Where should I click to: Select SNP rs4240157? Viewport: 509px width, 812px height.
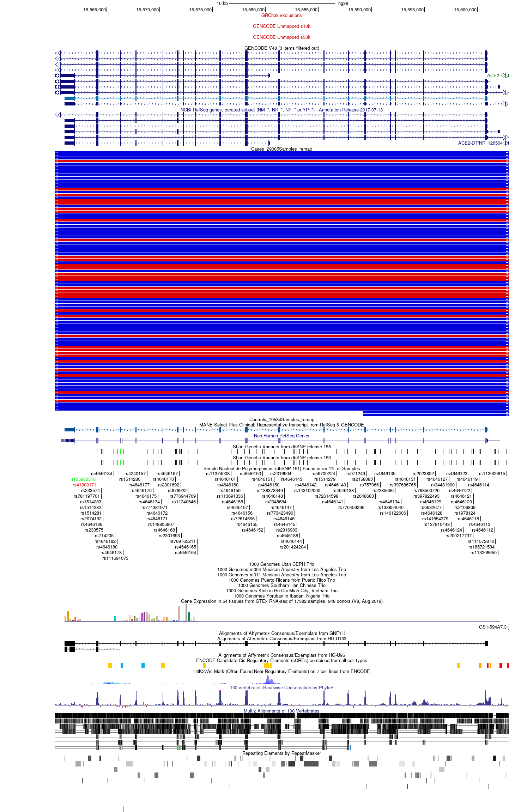point(135,473)
